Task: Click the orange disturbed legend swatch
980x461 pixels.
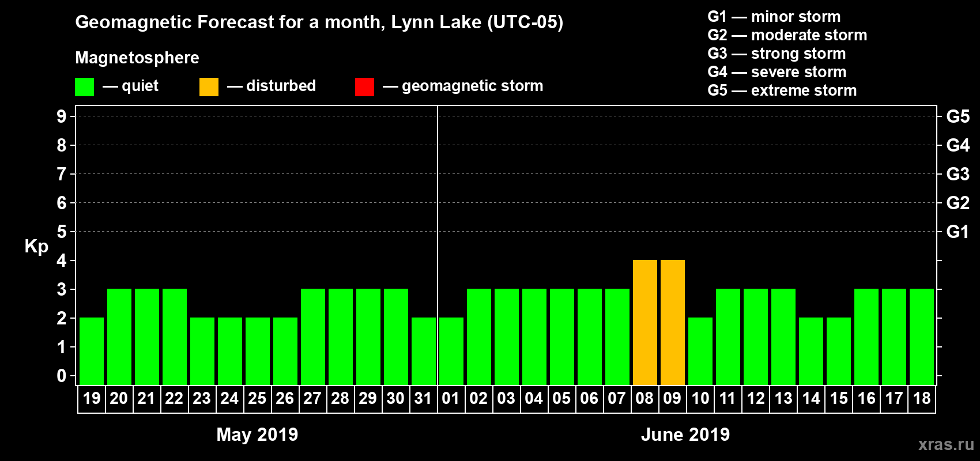Action: pos(209,87)
